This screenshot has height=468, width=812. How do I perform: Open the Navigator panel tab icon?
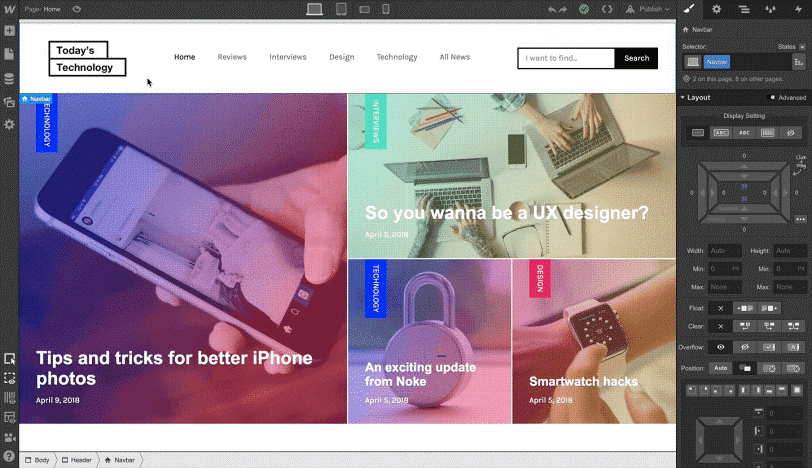point(744,9)
